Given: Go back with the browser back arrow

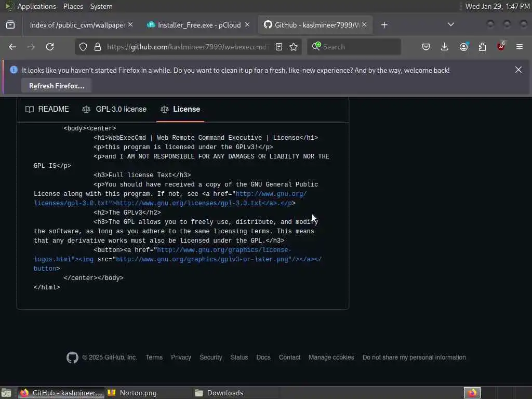Looking at the screenshot, I should tap(12, 47).
